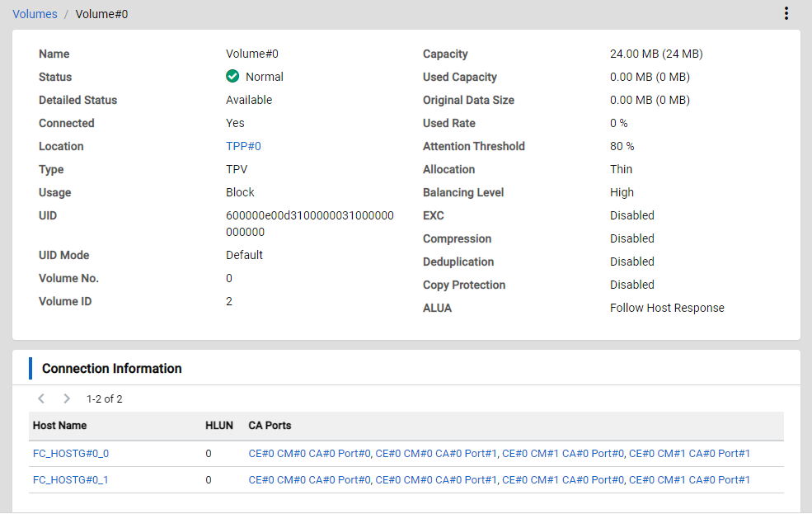This screenshot has width=812, height=514.
Task: Open host FC_HOSTG#0_1
Action: tap(70, 479)
